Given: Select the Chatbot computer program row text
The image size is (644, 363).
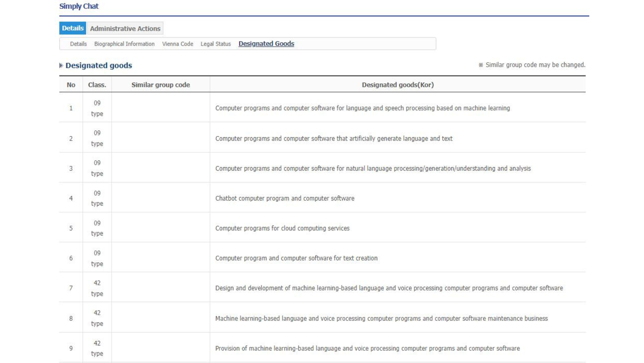Looking at the screenshot, I should tap(285, 198).
